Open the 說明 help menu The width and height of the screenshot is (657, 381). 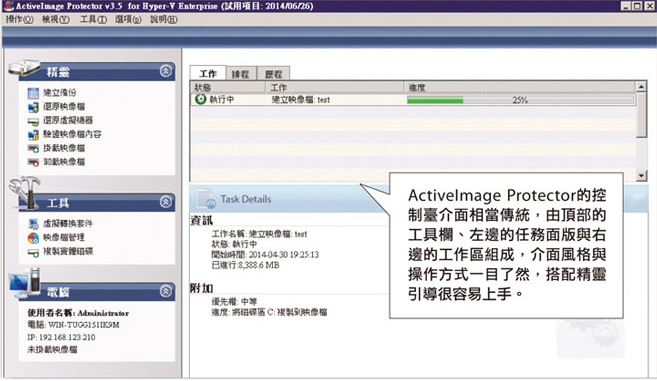pyautogui.click(x=163, y=19)
